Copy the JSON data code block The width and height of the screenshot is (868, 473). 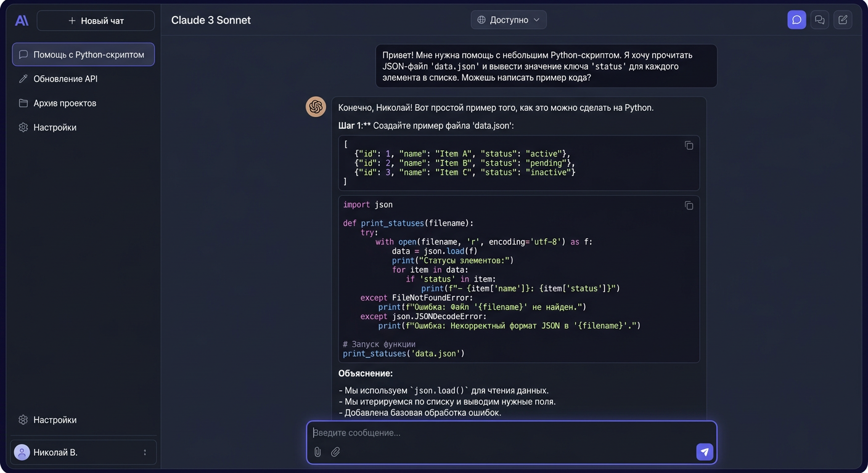(x=689, y=145)
